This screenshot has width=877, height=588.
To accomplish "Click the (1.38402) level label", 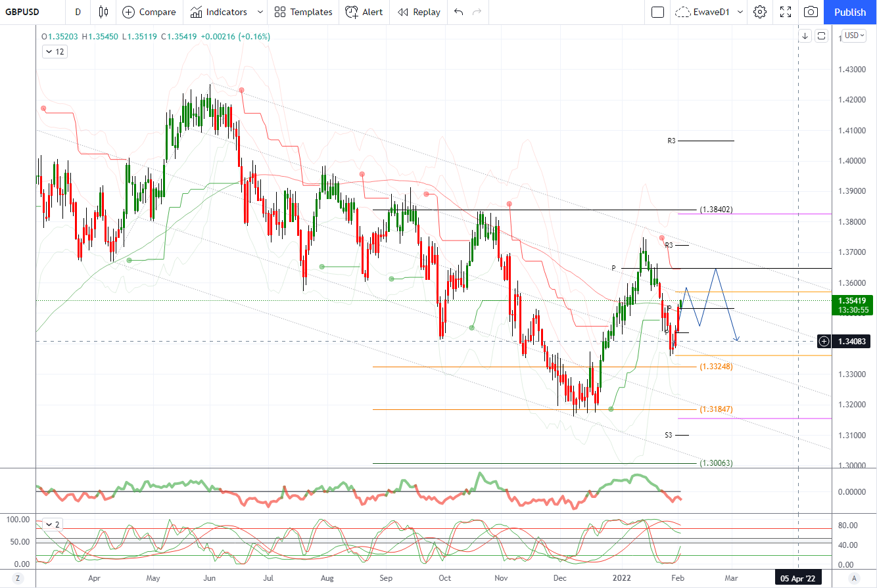I will click(x=716, y=210).
